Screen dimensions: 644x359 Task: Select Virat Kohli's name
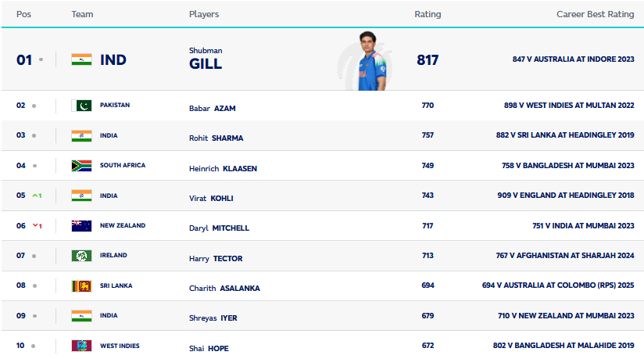211,198
